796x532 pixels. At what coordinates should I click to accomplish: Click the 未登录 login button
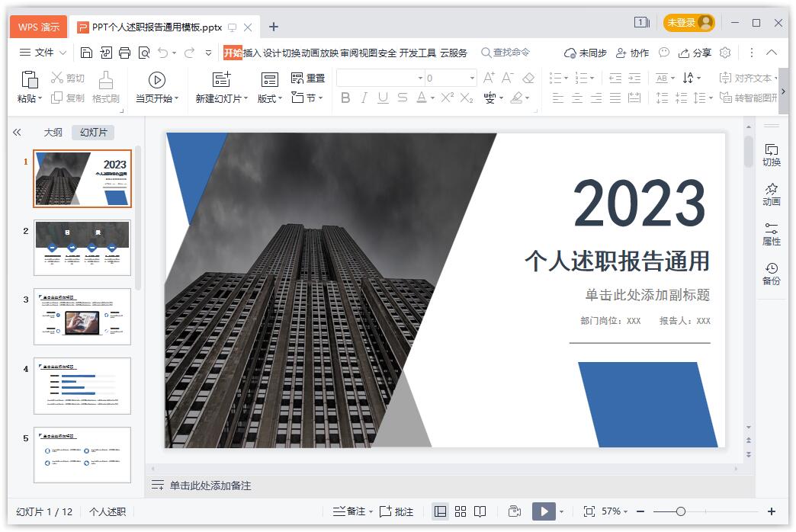(688, 23)
